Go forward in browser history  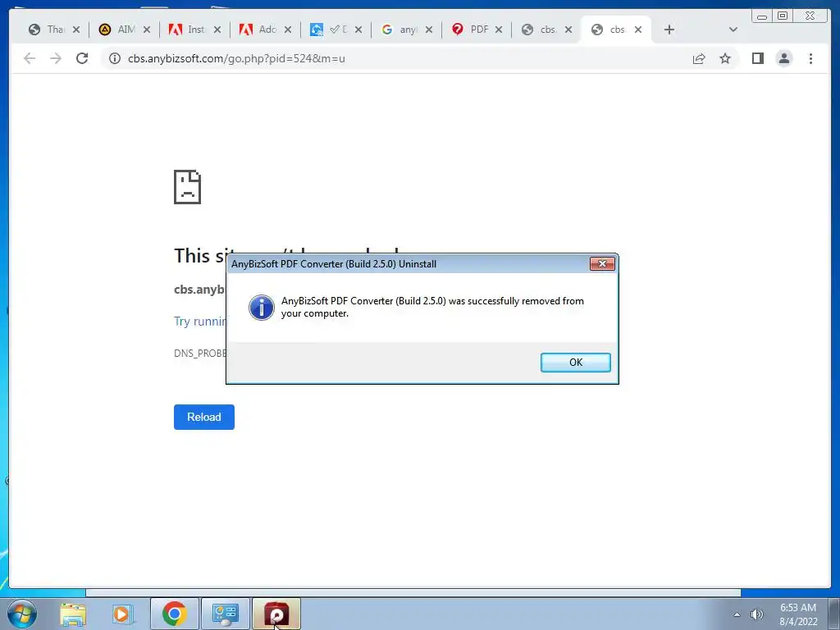point(56,58)
